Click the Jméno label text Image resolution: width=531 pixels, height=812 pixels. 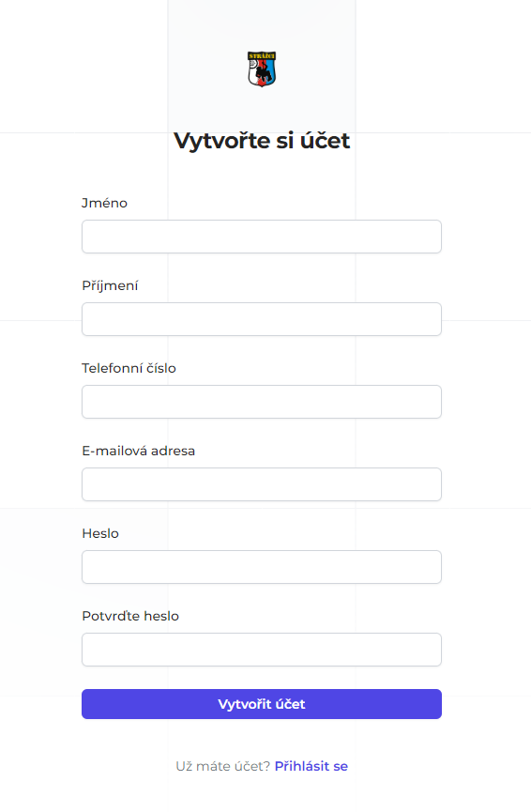[x=104, y=203]
